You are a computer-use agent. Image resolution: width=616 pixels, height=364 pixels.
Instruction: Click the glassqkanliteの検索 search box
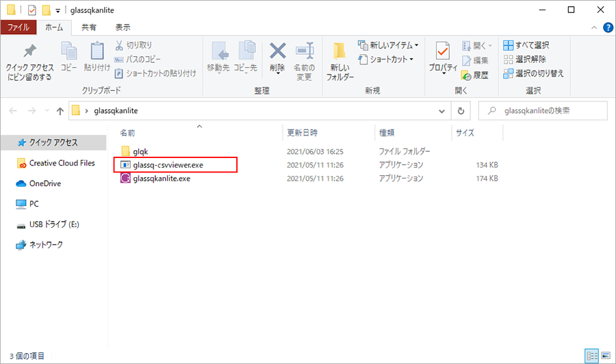543,111
